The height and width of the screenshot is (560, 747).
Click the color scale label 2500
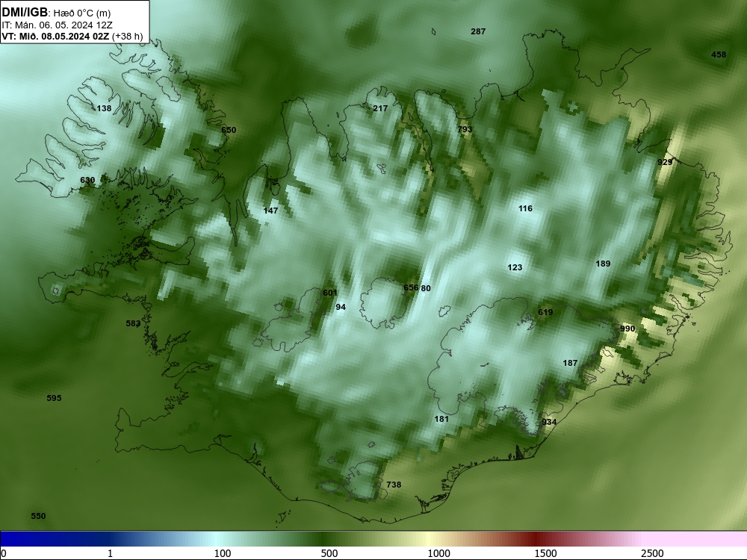(x=652, y=553)
